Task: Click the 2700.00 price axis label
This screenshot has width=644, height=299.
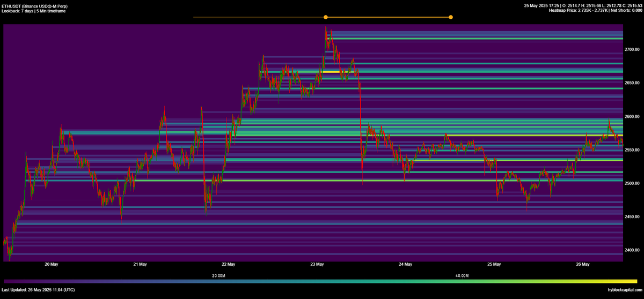Action: (x=632, y=49)
